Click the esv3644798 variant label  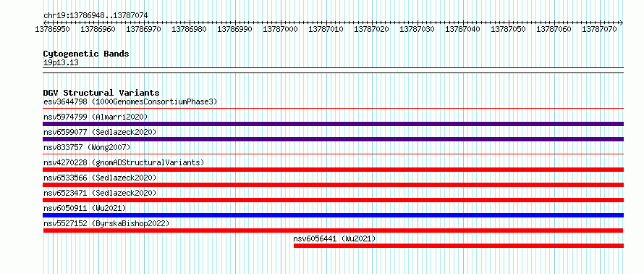point(130,101)
